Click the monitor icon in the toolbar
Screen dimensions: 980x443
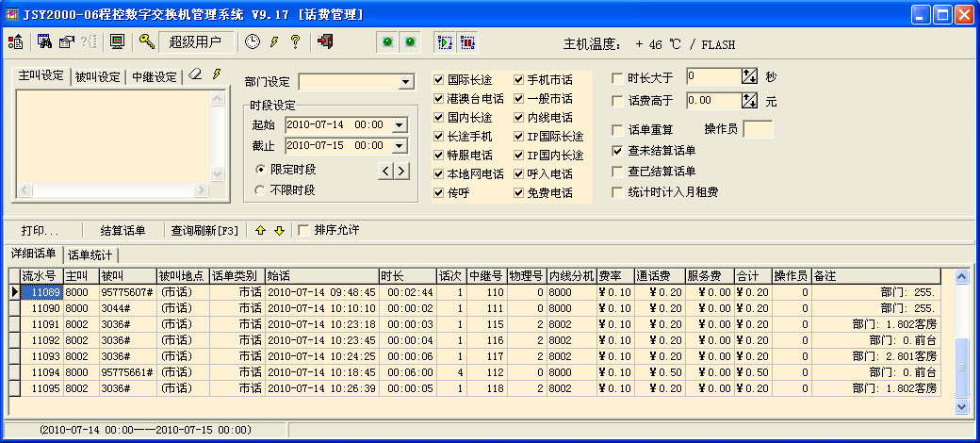(x=117, y=41)
